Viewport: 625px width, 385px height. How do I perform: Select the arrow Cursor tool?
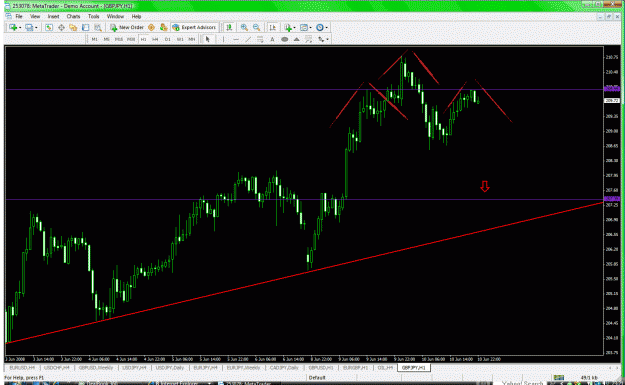[x=207, y=39]
